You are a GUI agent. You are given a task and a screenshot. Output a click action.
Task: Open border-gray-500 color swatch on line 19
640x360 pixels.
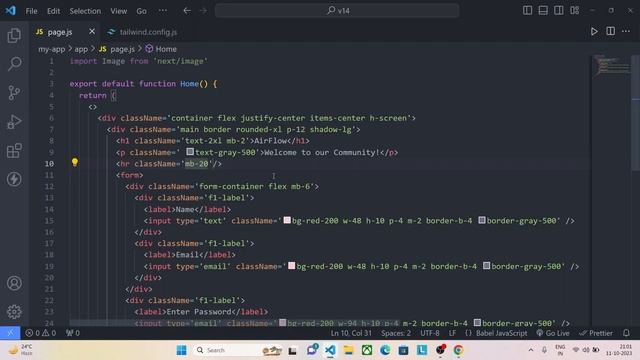pos(486,266)
